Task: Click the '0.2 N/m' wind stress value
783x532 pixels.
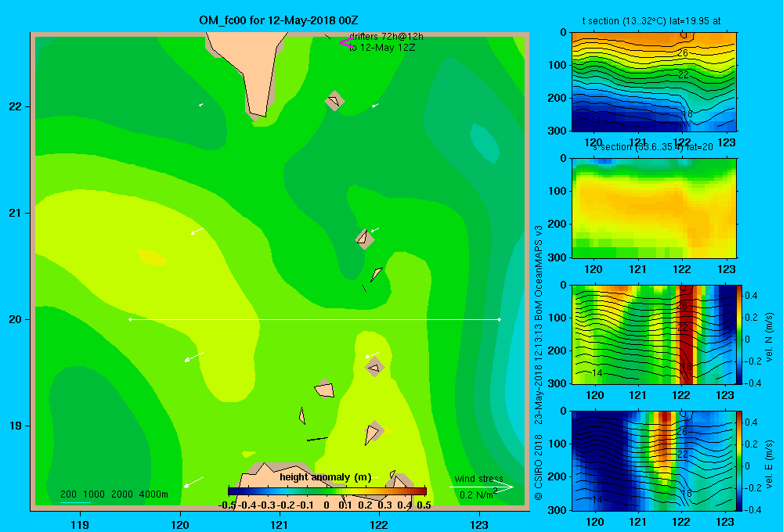Action: (478, 494)
